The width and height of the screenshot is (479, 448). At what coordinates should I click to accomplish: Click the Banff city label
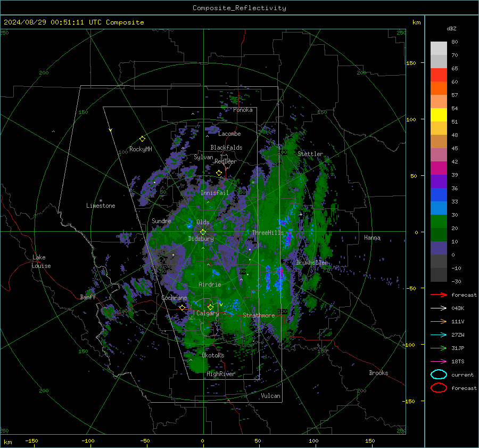[88, 297]
